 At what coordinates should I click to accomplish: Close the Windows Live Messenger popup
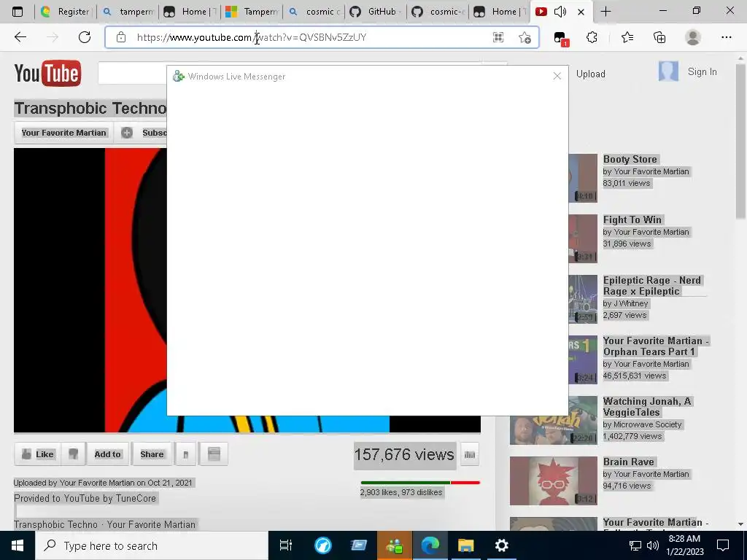pyautogui.click(x=557, y=76)
